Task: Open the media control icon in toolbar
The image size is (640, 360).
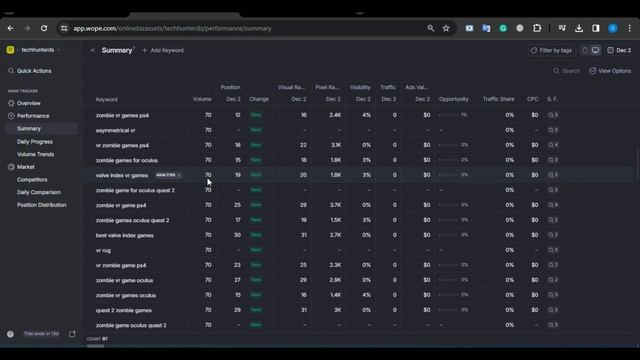Action: tap(562, 28)
